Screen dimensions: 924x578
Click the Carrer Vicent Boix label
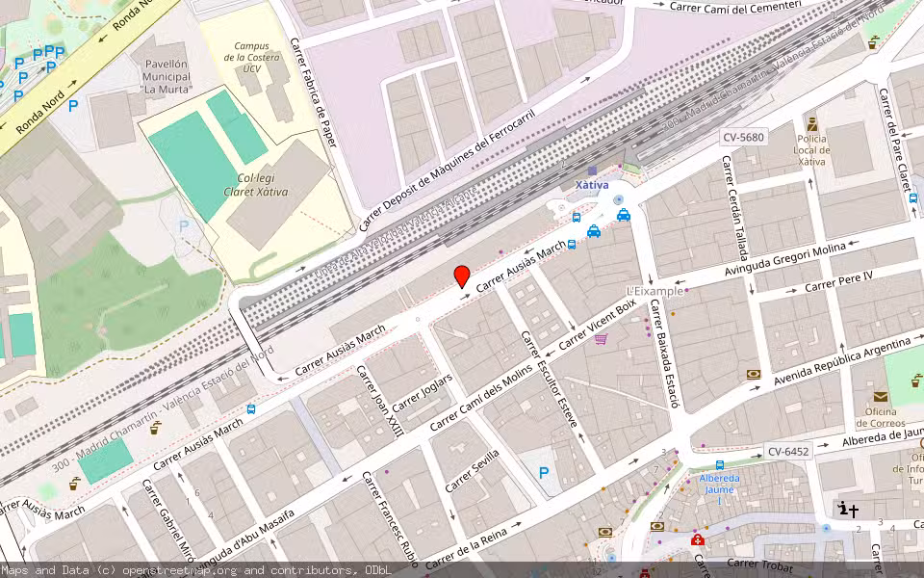click(x=597, y=324)
